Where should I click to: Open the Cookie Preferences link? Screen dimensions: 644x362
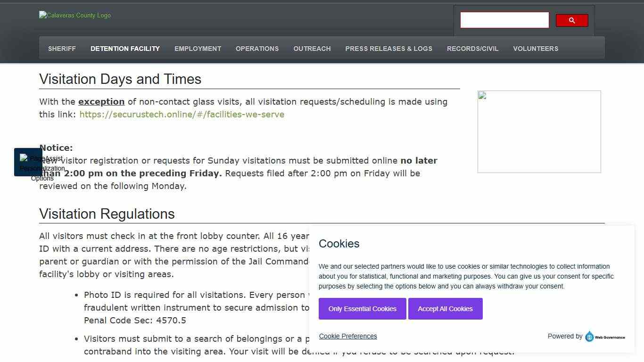348,336
